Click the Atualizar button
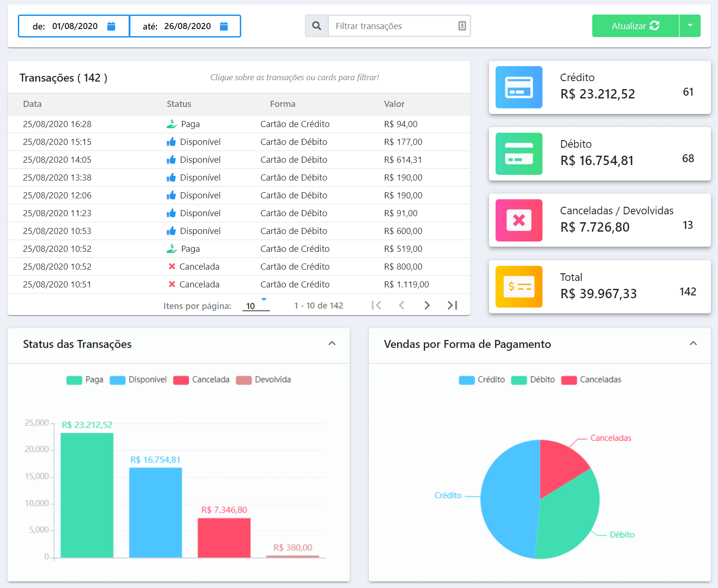The height and width of the screenshot is (588, 718). point(635,26)
